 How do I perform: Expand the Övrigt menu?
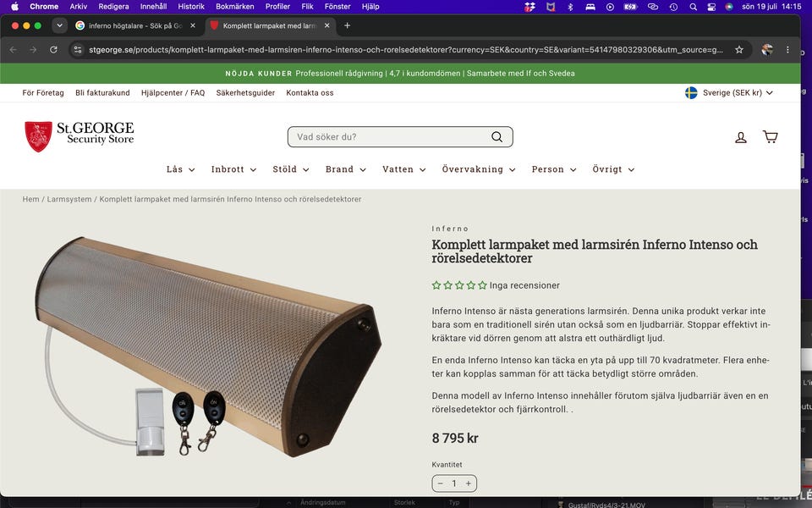pyautogui.click(x=613, y=169)
